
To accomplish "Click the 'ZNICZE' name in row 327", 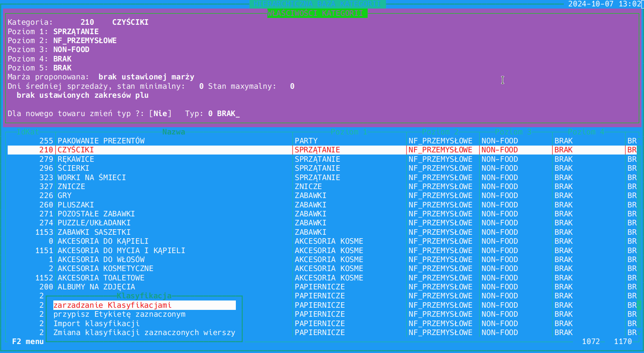I will 71,187.
